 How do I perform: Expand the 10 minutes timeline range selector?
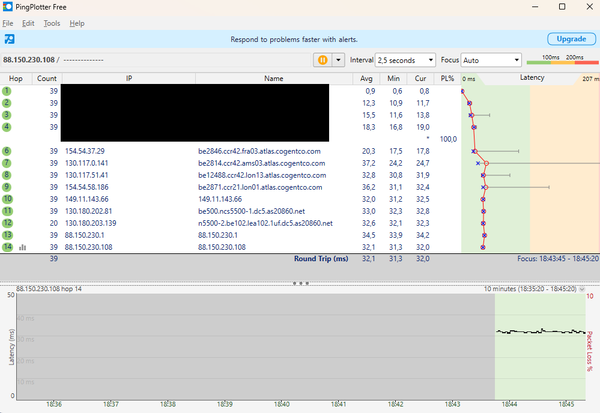(x=582, y=289)
